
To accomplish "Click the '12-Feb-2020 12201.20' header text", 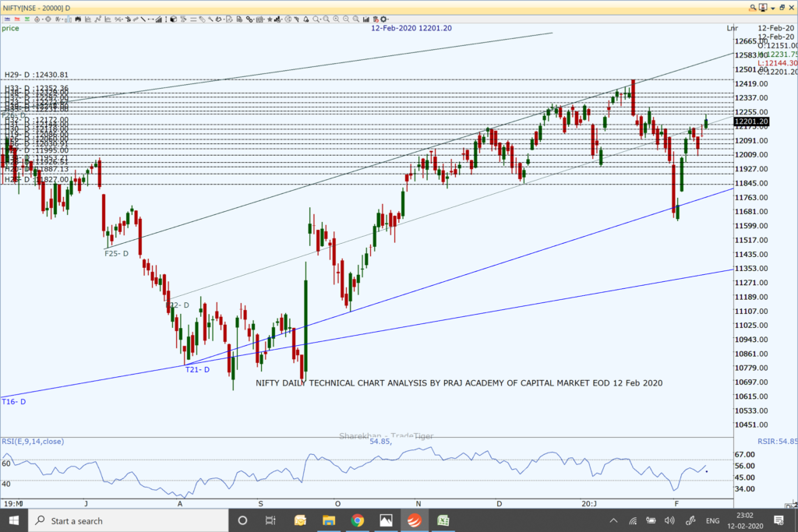I will coord(411,28).
